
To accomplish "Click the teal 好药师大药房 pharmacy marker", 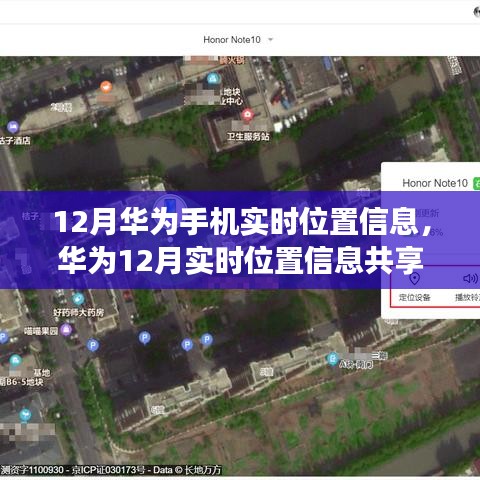I will click(78, 299).
